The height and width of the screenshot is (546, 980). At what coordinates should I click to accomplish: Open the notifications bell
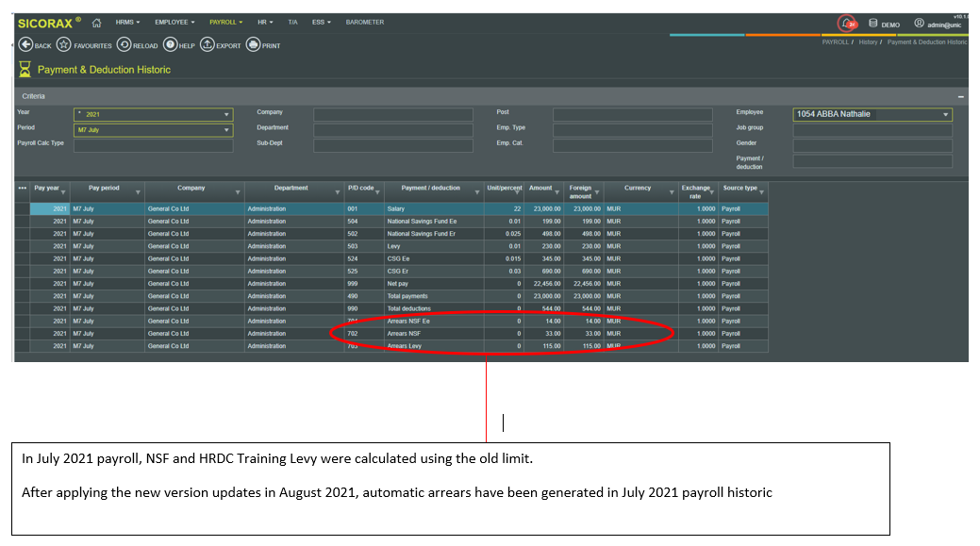click(847, 24)
